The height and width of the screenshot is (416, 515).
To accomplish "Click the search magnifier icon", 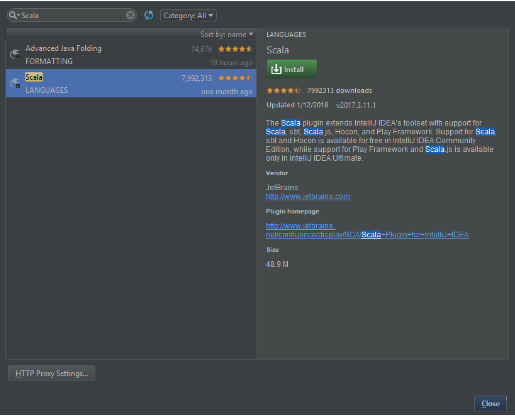I will [x=13, y=15].
